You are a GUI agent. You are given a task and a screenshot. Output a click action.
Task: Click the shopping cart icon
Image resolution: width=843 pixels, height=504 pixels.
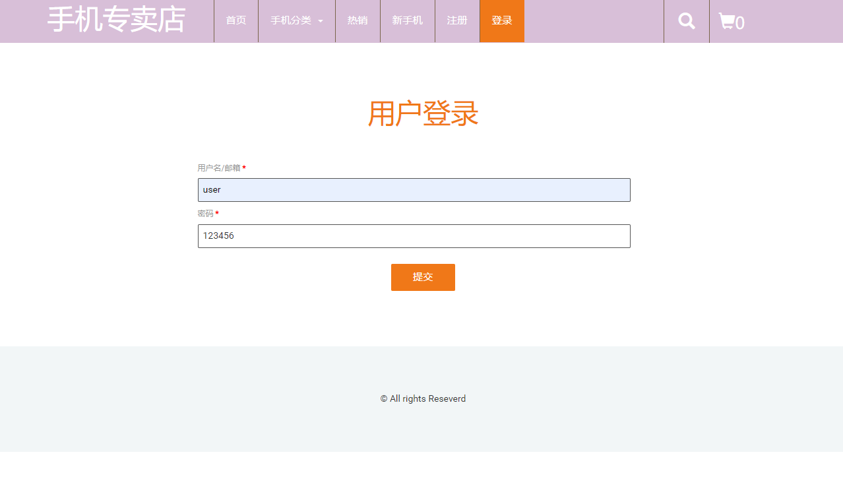pyautogui.click(x=728, y=20)
